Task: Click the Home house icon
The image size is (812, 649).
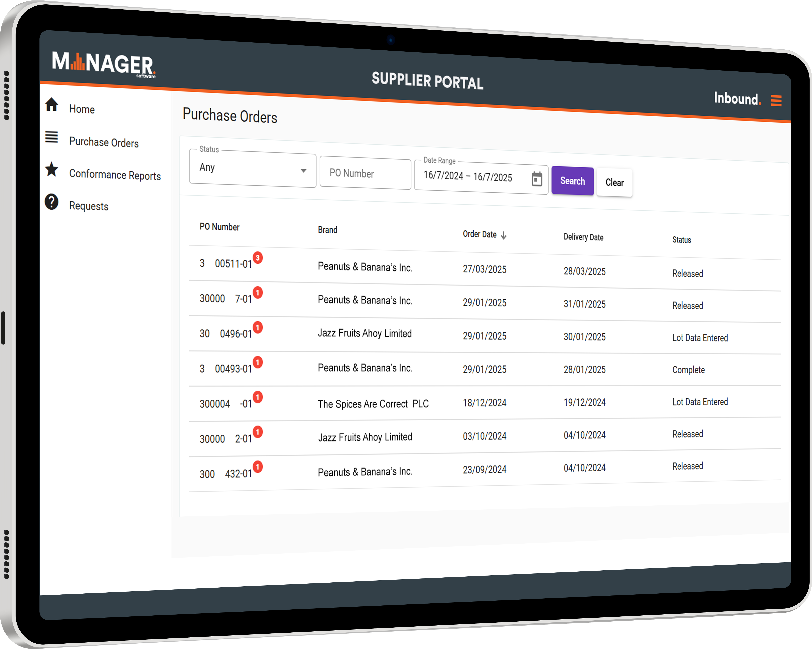Action: [x=52, y=105]
